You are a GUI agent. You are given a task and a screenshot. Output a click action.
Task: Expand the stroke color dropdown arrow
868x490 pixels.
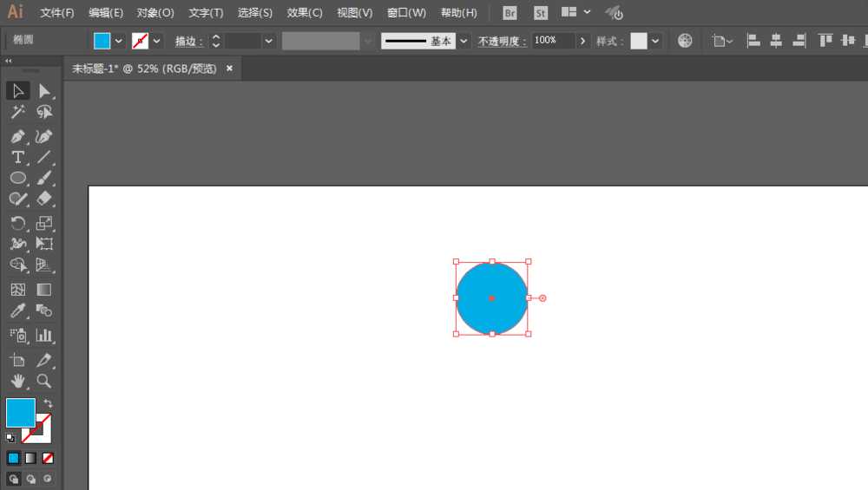(156, 41)
